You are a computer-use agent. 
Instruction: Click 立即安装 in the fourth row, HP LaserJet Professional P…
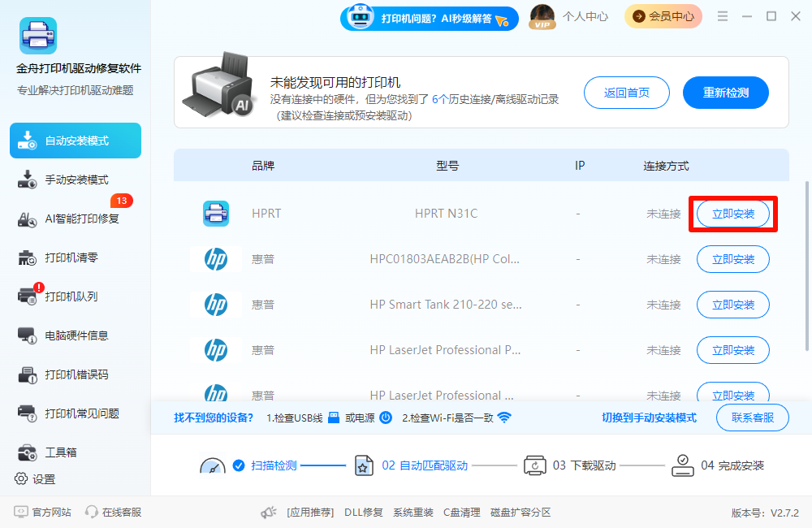pos(732,350)
